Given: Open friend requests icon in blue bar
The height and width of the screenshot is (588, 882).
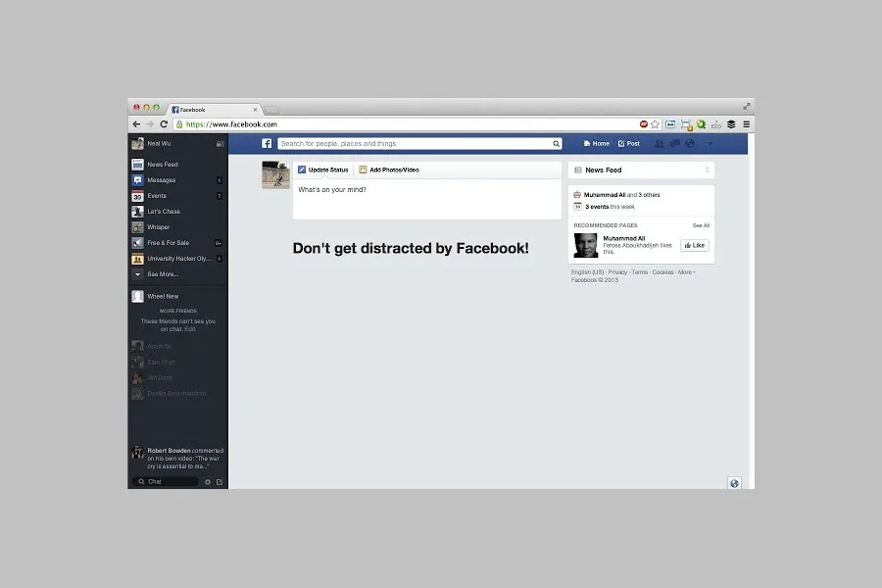Looking at the screenshot, I should coord(660,143).
